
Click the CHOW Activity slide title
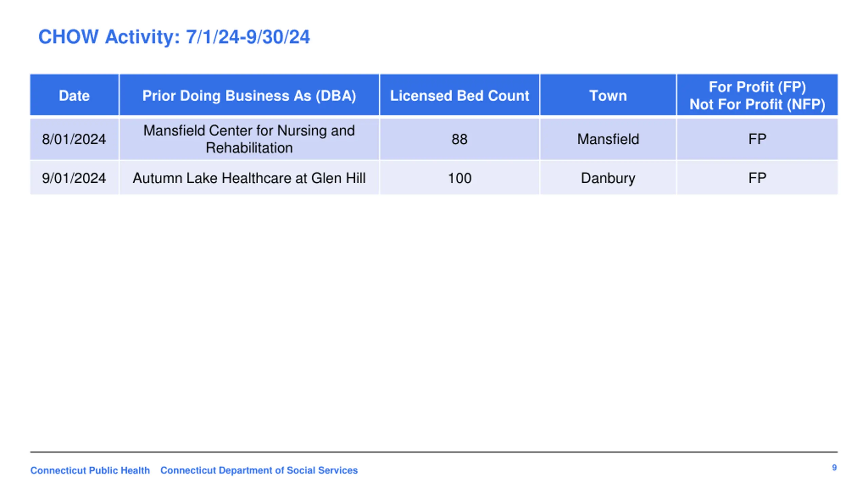(x=174, y=37)
